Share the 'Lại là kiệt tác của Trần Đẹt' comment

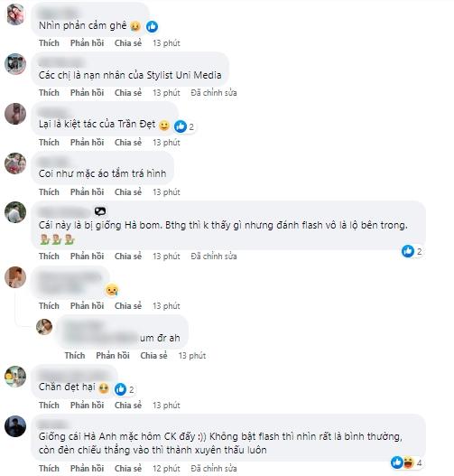click(x=128, y=143)
